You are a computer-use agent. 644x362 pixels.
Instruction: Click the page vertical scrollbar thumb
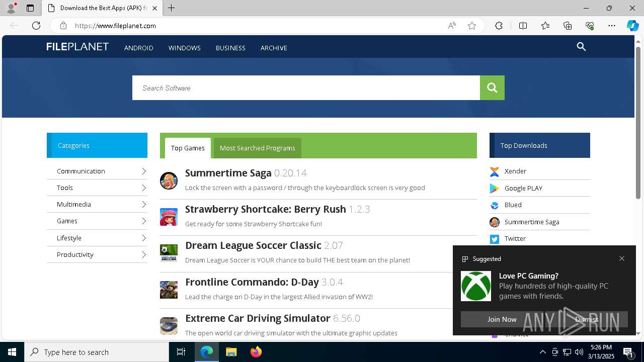click(x=638, y=123)
